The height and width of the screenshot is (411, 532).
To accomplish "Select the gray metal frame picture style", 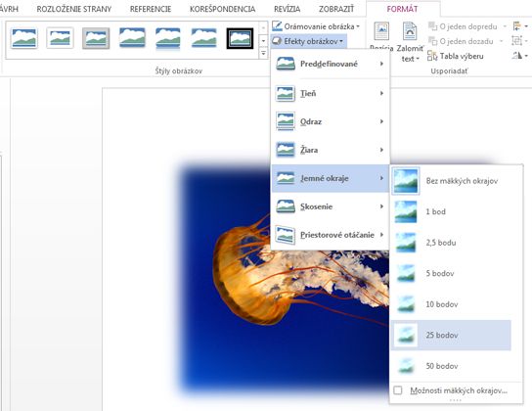I will [96, 38].
